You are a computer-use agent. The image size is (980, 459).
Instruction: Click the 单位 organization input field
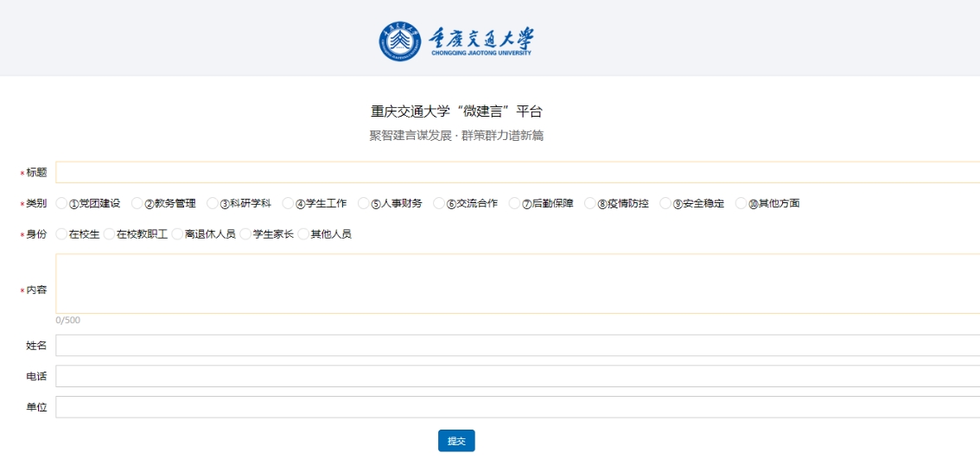[518, 406]
